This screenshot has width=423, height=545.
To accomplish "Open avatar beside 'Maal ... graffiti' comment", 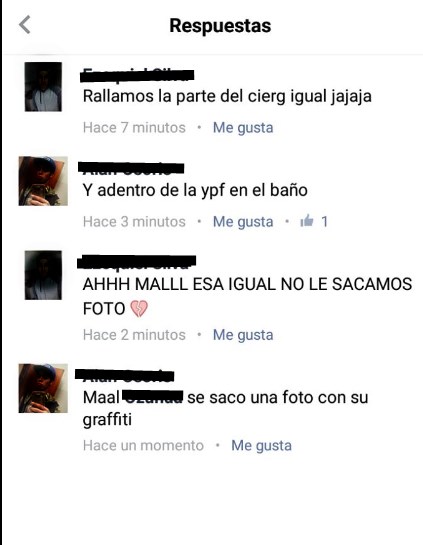I will coord(43,388).
